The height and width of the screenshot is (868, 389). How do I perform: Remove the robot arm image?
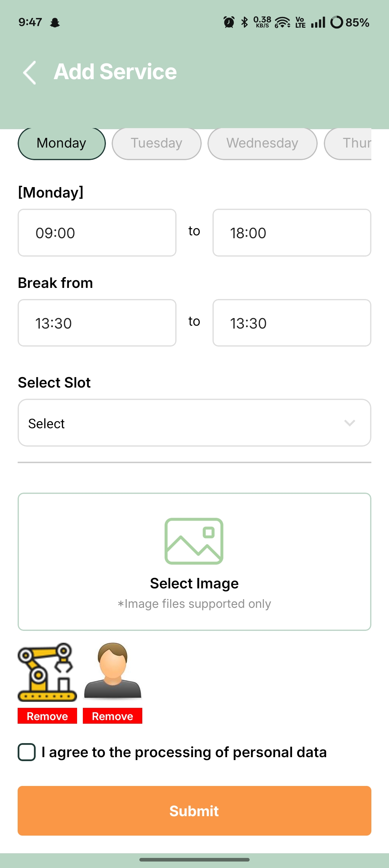[x=47, y=716]
